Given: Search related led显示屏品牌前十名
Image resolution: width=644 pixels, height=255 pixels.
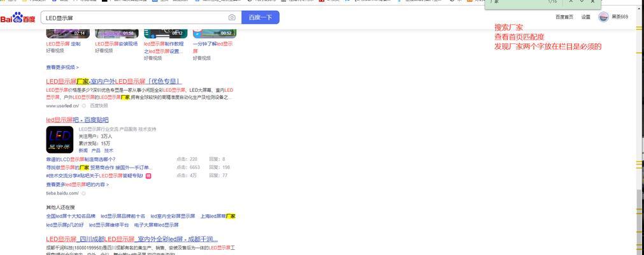Looking at the screenshot, I should click(x=123, y=216).
